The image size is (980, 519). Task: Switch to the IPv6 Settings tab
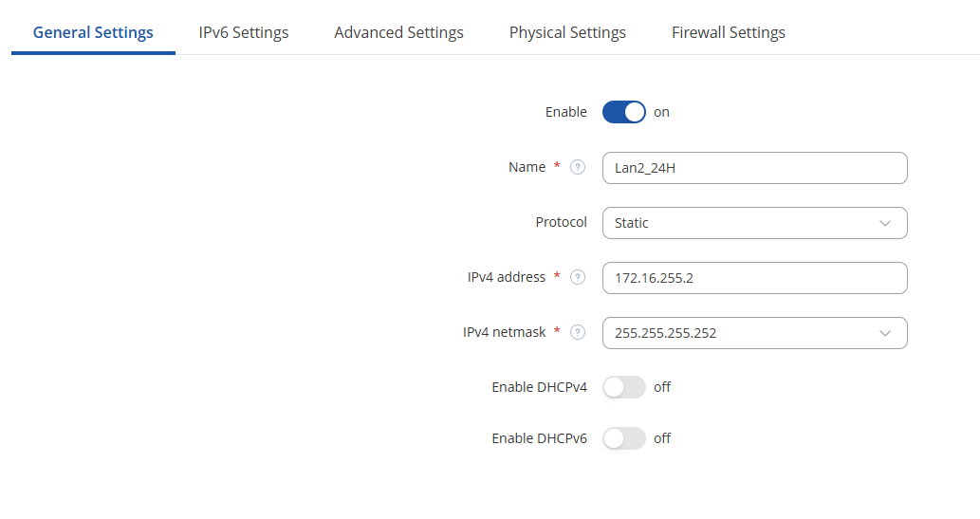(x=244, y=32)
